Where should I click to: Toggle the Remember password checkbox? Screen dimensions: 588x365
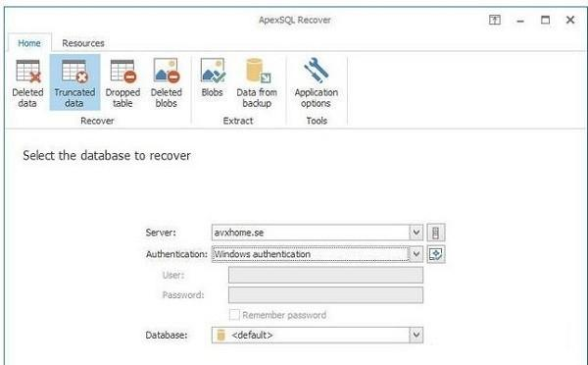tap(234, 315)
